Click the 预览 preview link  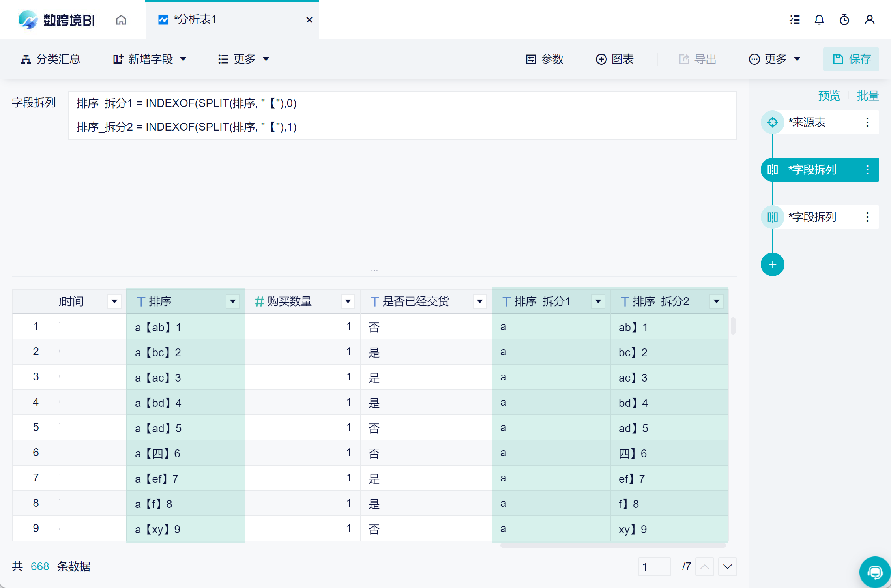829,96
